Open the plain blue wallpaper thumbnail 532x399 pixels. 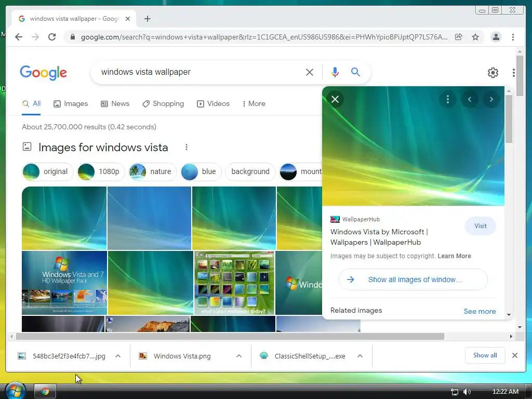149,218
